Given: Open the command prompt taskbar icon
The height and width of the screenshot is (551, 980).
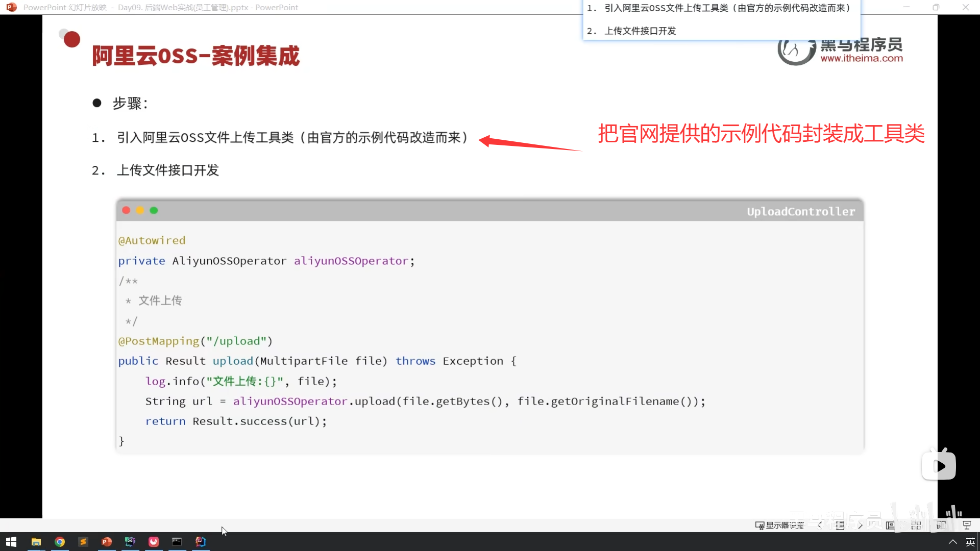Looking at the screenshot, I should pyautogui.click(x=177, y=541).
